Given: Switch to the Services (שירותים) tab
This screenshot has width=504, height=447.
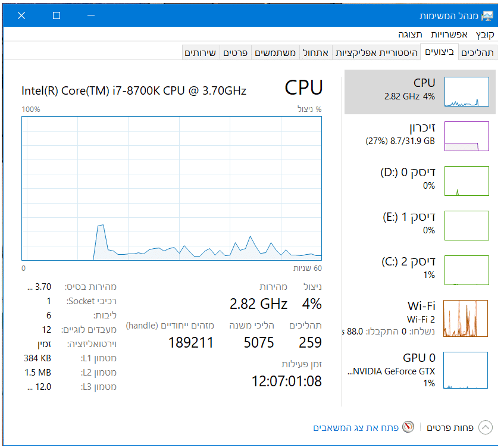Looking at the screenshot, I should click(x=201, y=53).
